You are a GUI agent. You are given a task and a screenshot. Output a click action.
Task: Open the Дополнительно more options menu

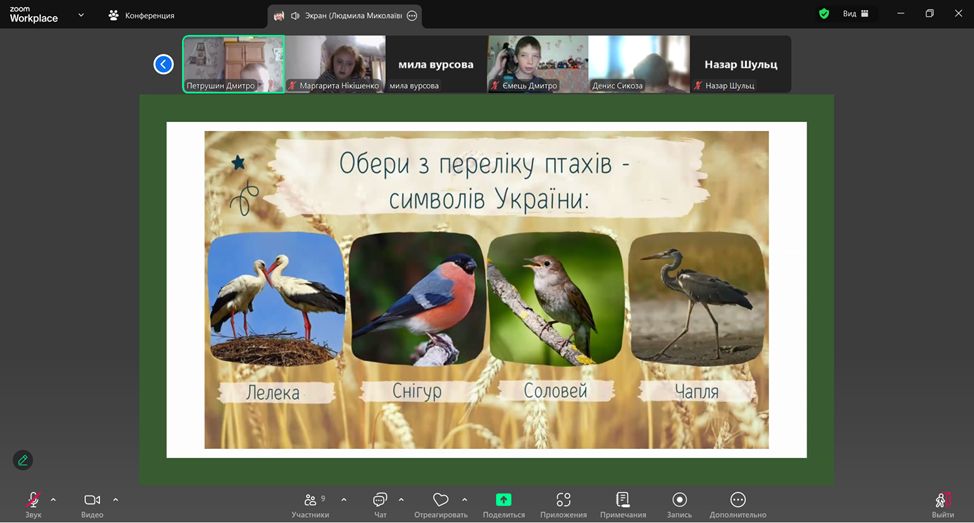click(x=738, y=500)
